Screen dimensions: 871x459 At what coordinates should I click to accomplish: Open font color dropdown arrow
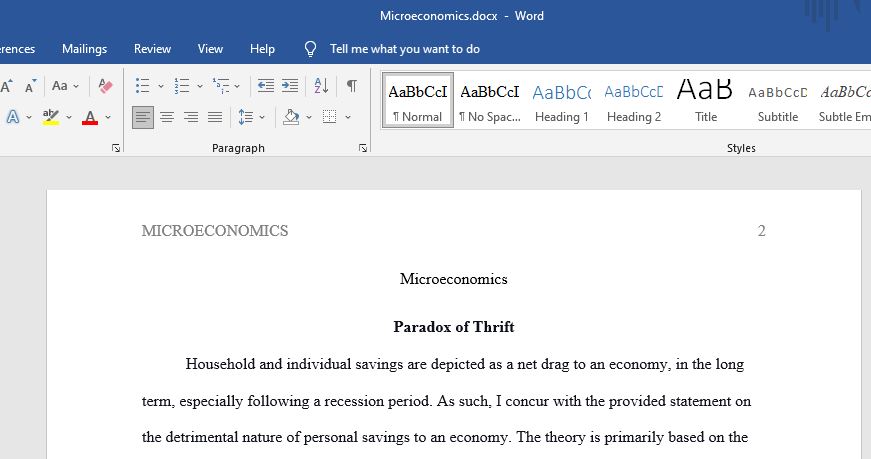108,117
